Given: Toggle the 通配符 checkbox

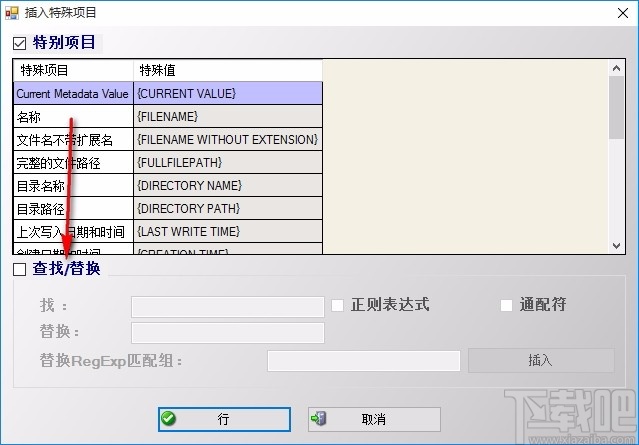Looking at the screenshot, I should (x=506, y=305).
